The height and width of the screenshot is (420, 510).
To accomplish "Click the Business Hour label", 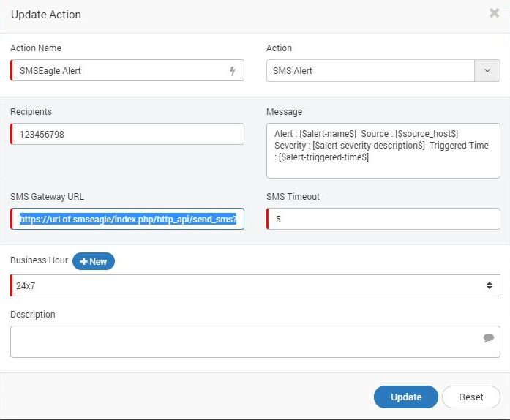I will (x=39, y=261).
